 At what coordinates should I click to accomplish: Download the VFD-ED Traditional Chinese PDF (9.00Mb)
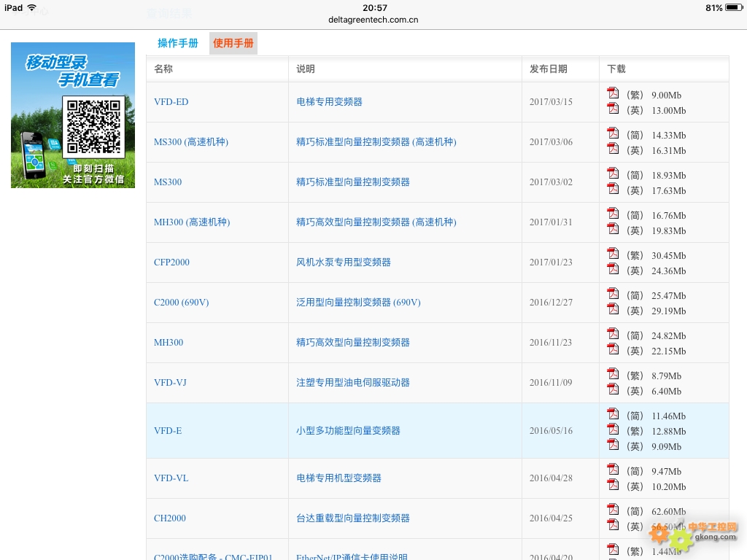click(x=613, y=93)
